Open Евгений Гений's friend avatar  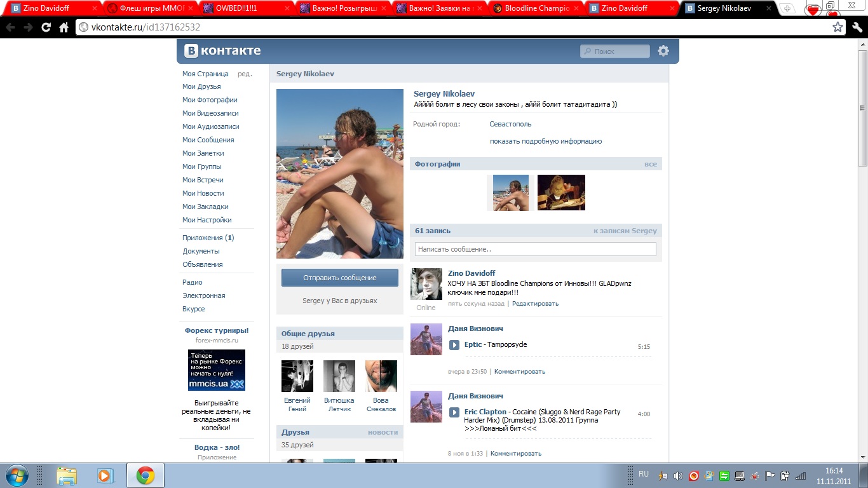coord(297,376)
